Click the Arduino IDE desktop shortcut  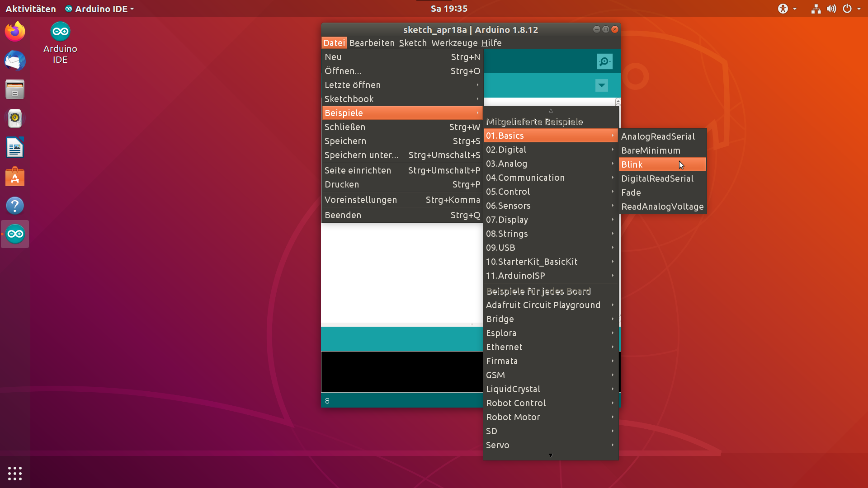60,43
